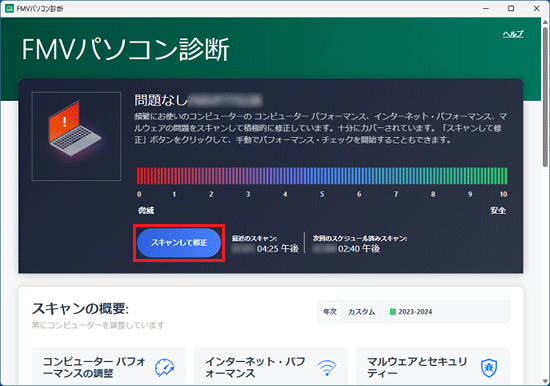
Task: Click the speedometer icon in コンピューター パフォーマンスの調整
Action: point(165,367)
